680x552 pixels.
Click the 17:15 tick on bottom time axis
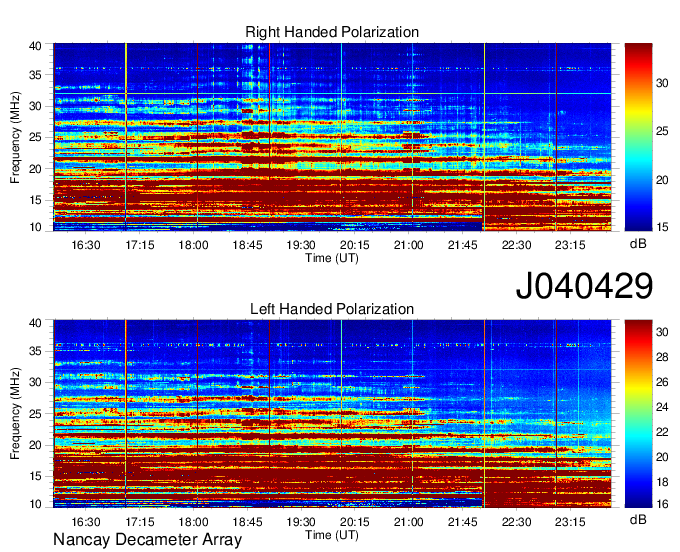pyautogui.click(x=140, y=522)
